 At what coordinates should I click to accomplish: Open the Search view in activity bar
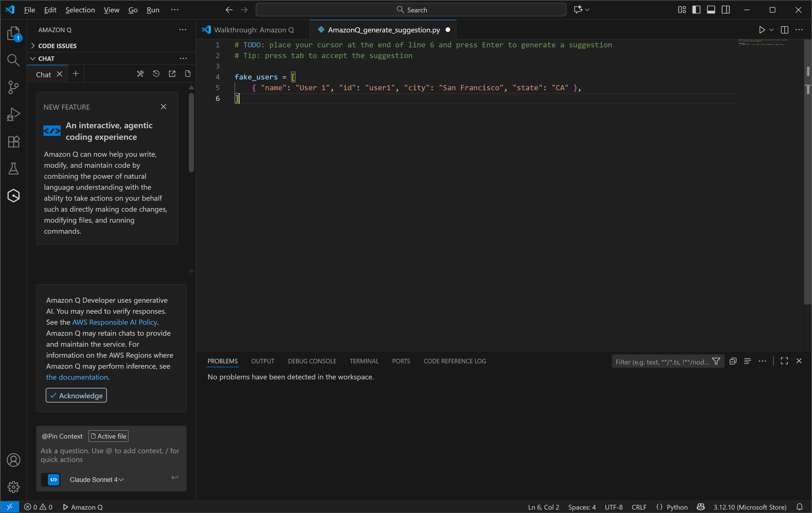pyautogui.click(x=14, y=60)
